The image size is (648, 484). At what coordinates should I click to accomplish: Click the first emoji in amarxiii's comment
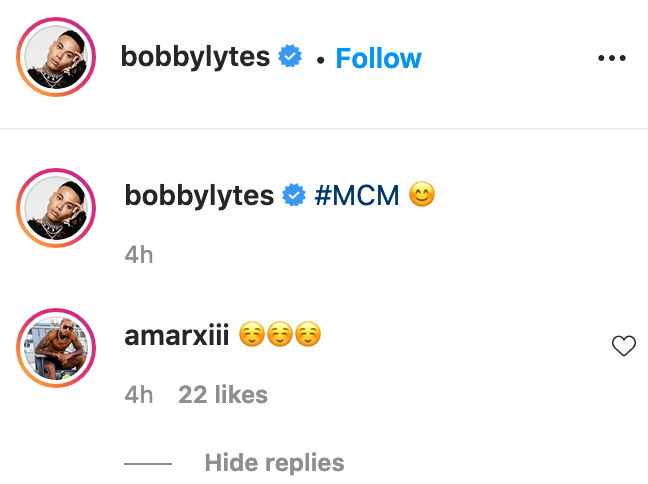(x=252, y=336)
